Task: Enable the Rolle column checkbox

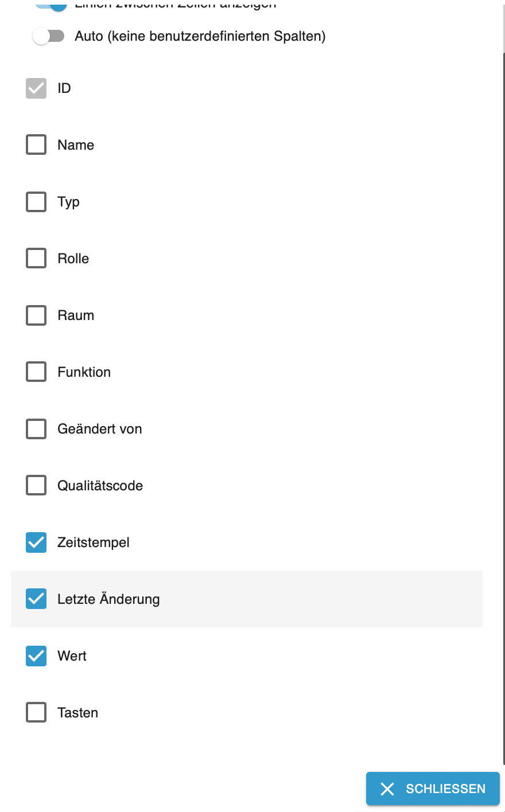Action: click(x=36, y=259)
